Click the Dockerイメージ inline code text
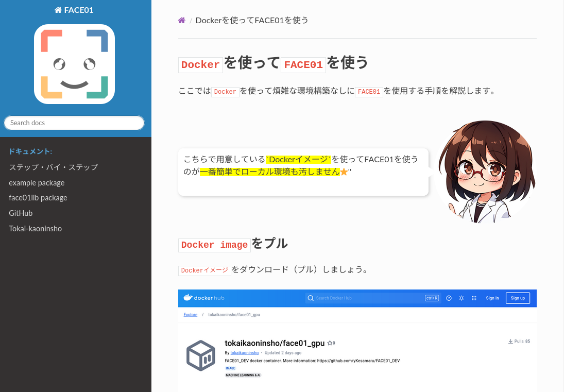Viewport: 564px width, 392px height. click(x=204, y=270)
